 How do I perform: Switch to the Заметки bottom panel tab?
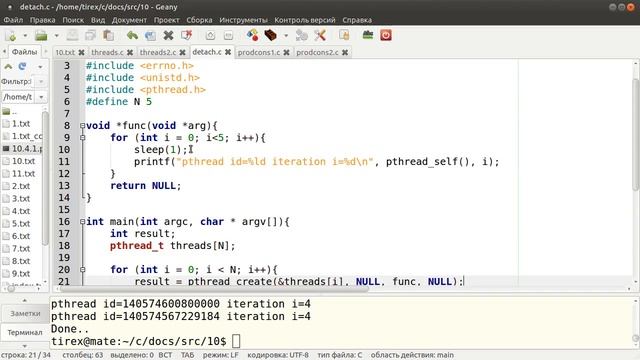click(x=25, y=313)
